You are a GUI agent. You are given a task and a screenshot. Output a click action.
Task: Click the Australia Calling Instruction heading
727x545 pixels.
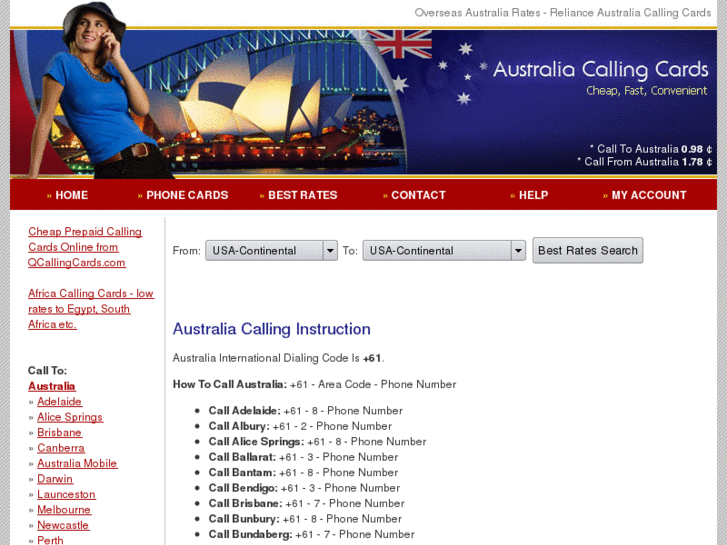coord(271,329)
